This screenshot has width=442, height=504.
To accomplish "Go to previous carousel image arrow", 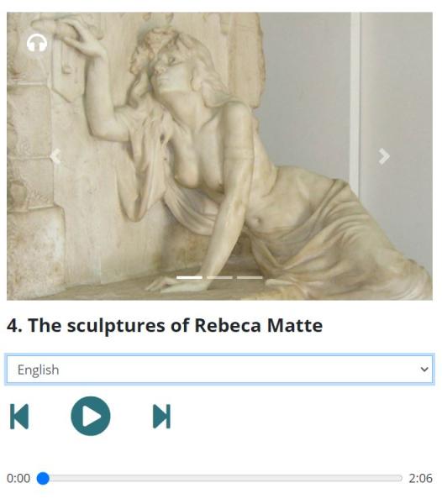I will (55, 156).
